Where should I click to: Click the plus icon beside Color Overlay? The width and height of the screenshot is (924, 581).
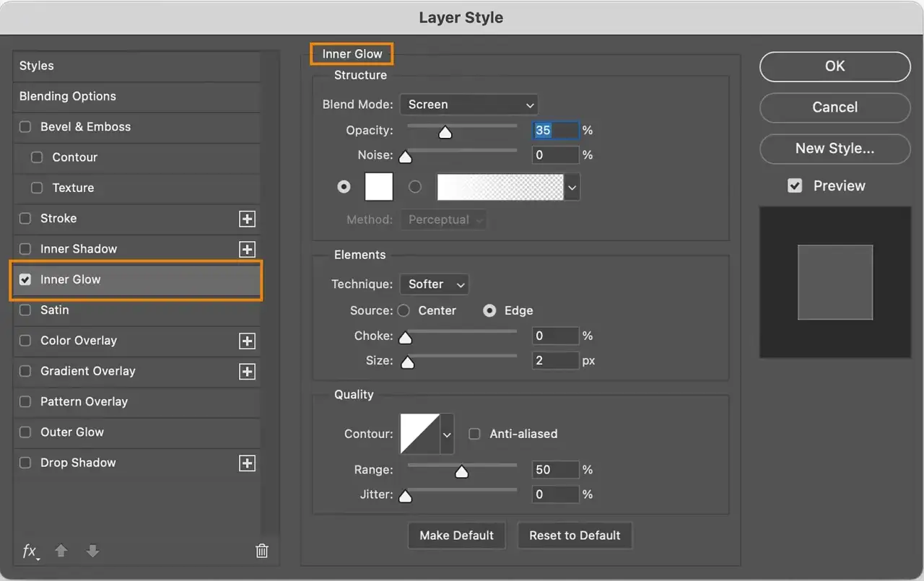tap(247, 341)
